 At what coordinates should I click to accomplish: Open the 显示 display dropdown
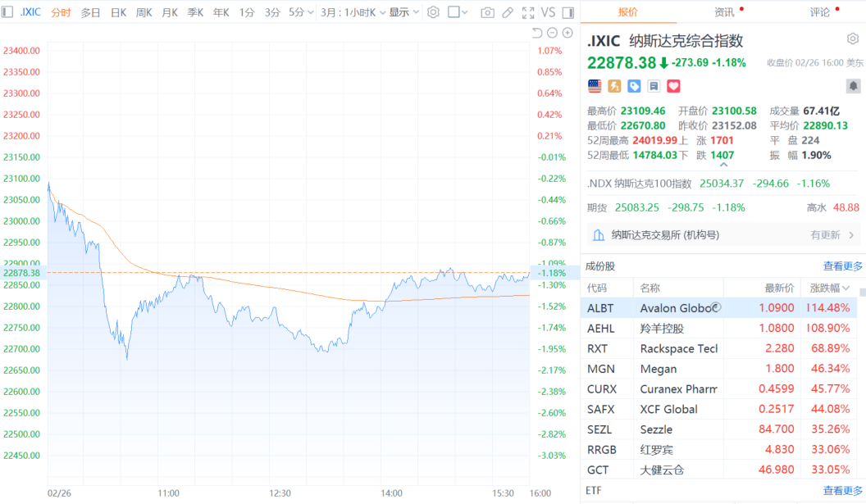(403, 12)
